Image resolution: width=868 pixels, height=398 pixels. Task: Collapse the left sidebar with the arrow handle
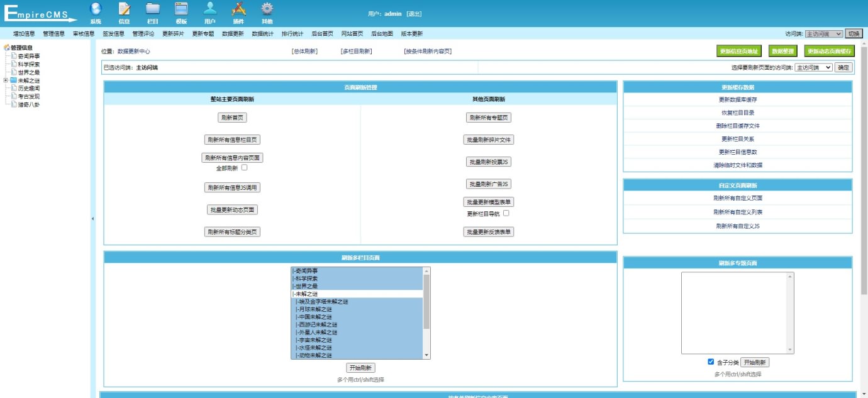coord(92,219)
